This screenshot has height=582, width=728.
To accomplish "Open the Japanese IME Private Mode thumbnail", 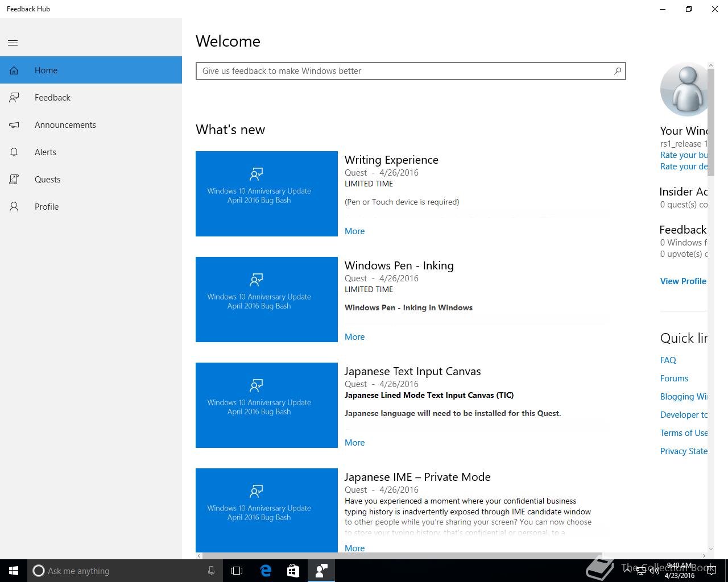I will 267,510.
